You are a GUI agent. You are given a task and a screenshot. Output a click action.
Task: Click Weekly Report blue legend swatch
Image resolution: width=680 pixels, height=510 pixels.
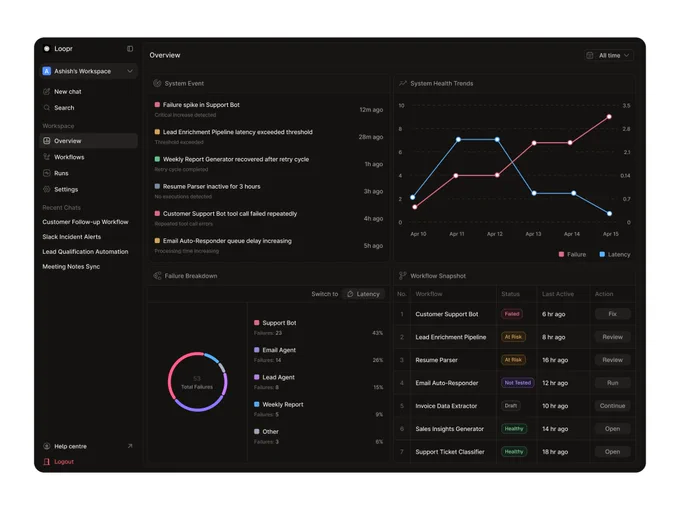click(x=257, y=404)
